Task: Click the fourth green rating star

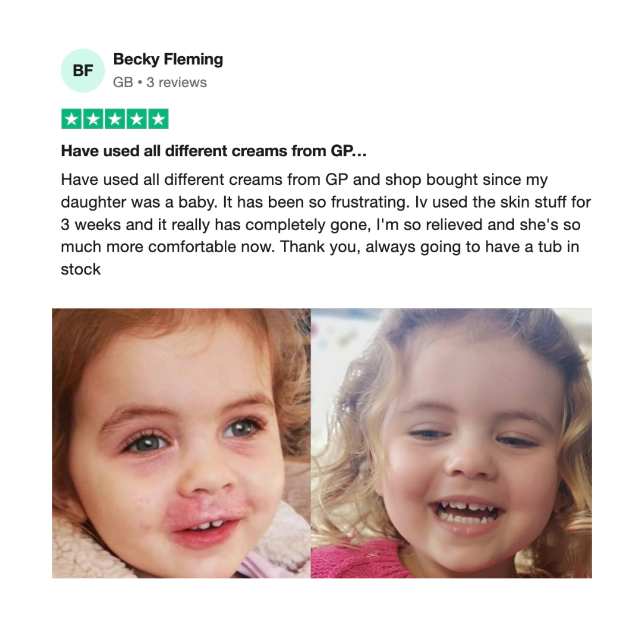Action: click(x=137, y=119)
